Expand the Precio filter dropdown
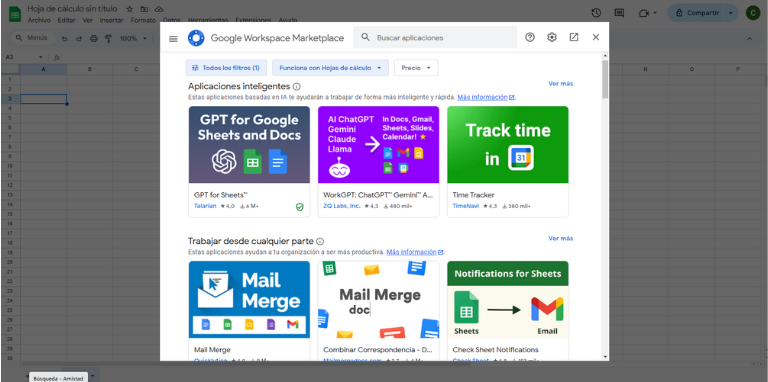768x382 pixels. coord(416,68)
